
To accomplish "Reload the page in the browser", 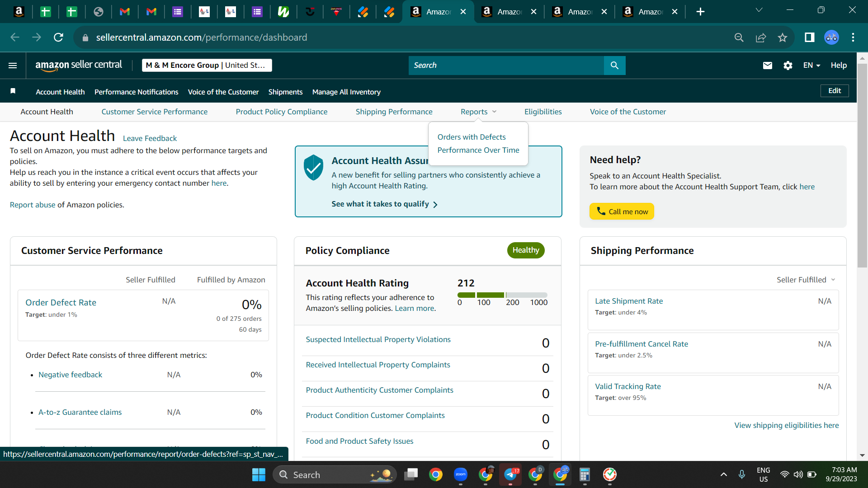I will tap(58, 38).
